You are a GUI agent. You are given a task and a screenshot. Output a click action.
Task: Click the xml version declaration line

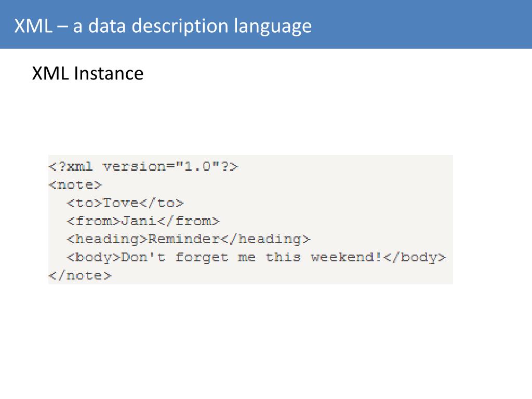tap(143, 167)
